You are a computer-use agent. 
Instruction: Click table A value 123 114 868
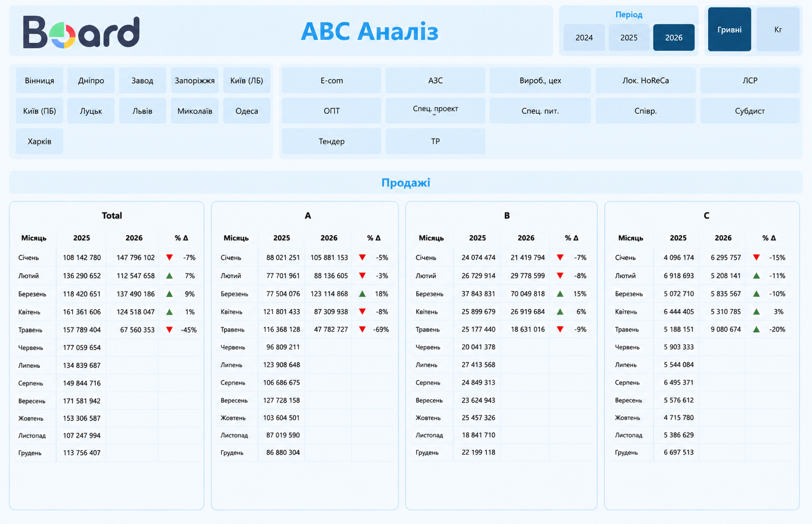click(329, 294)
